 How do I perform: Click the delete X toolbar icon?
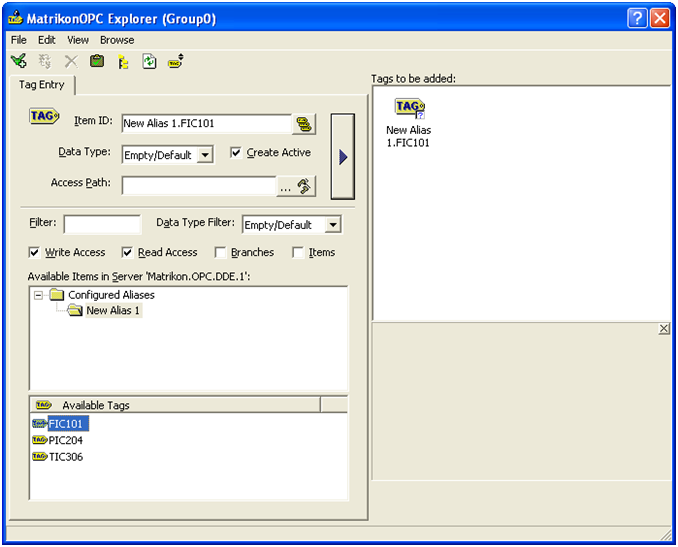[x=71, y=61]
